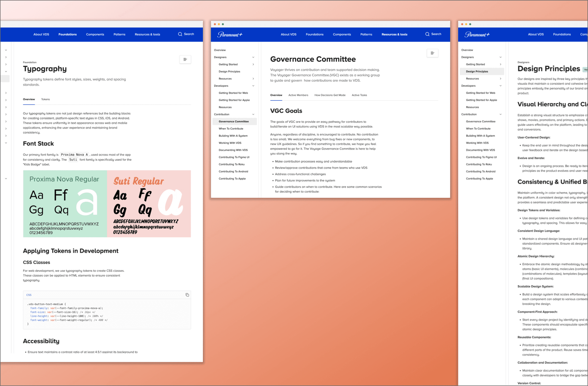Expand Resources item under Designers in right sidebar
Viewport: 588px width, 386px height.
[x=500, y=79]
